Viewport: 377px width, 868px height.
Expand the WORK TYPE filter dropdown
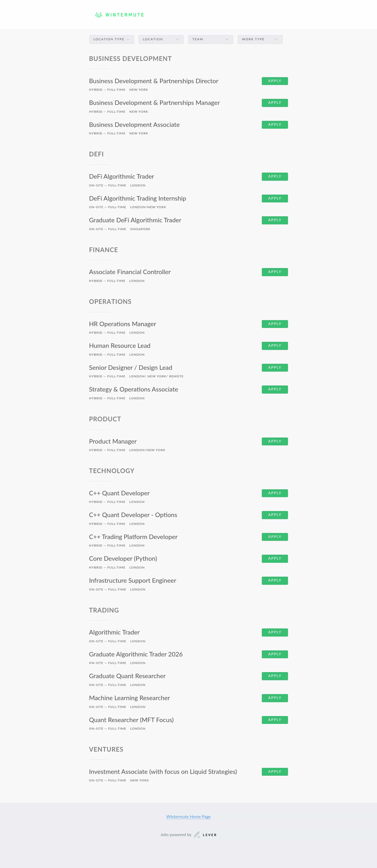(x=260, y=39)
